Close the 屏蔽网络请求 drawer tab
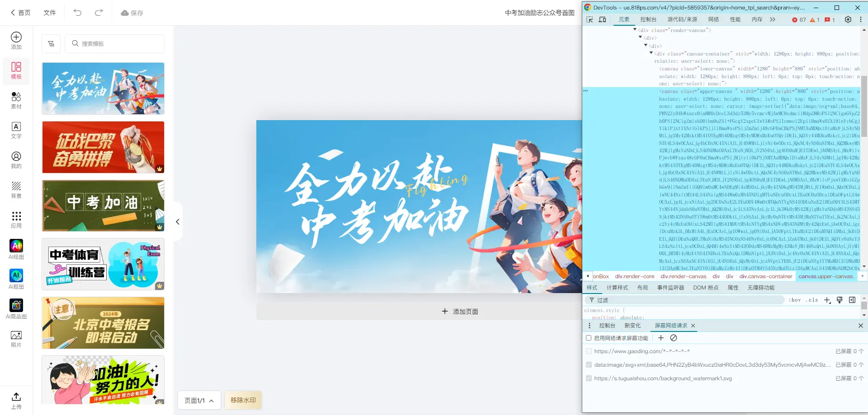 [693, 326]
